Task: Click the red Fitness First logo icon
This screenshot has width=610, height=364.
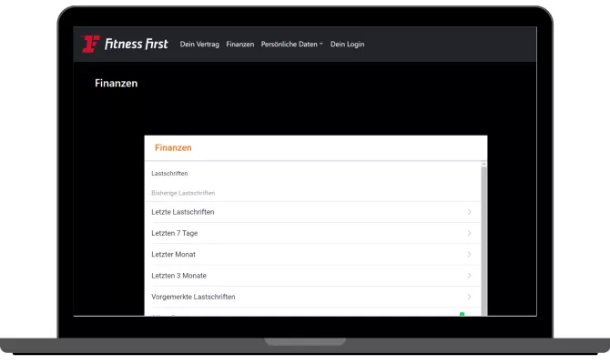Action: point(90,44)
